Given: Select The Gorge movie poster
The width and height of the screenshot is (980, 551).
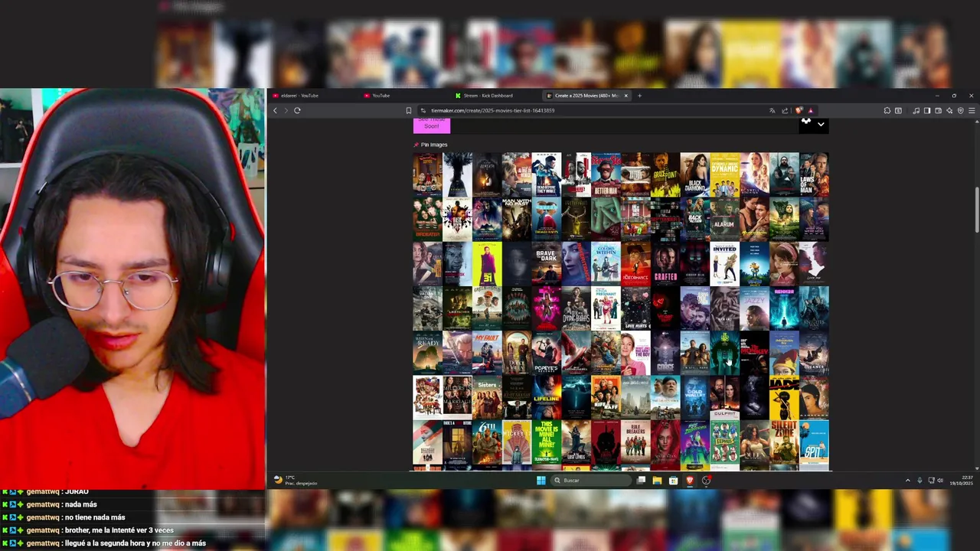Looking at the screenshot, I should click(665, 353).
